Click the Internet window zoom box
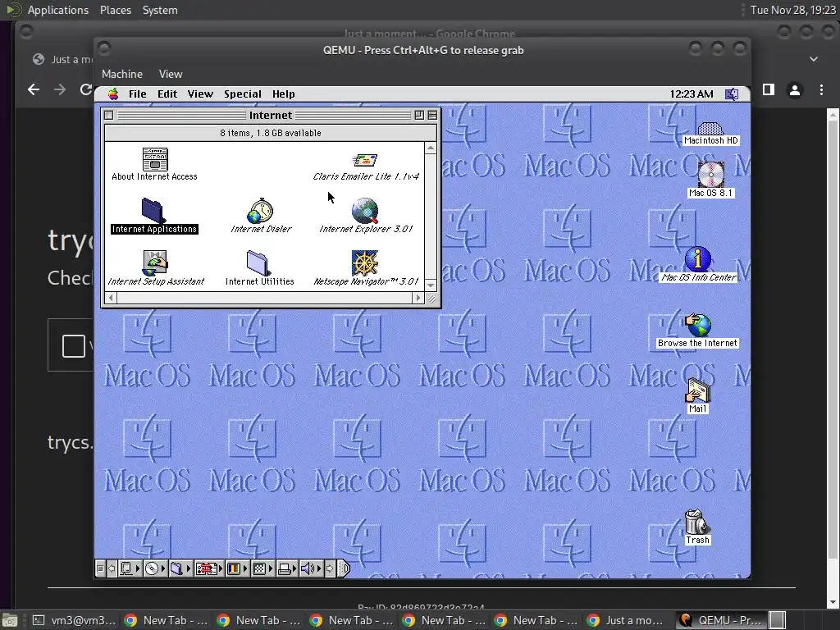Screen dimensions: 840x630 (419, 115)
